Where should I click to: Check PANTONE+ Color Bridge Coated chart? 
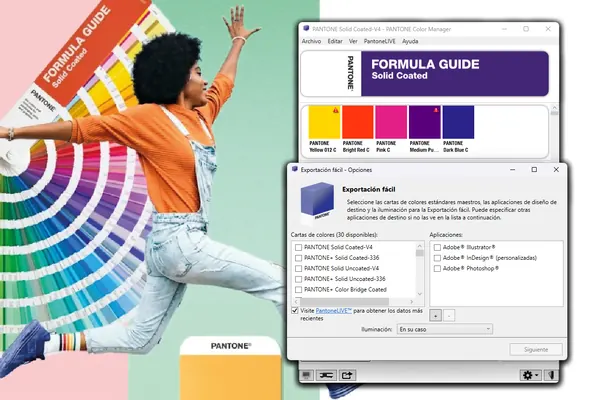298,290
